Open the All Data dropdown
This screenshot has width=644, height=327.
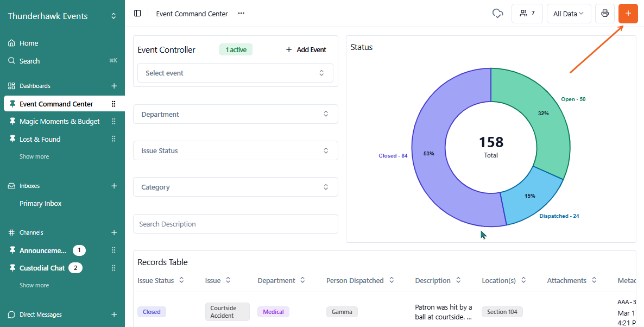569,14
